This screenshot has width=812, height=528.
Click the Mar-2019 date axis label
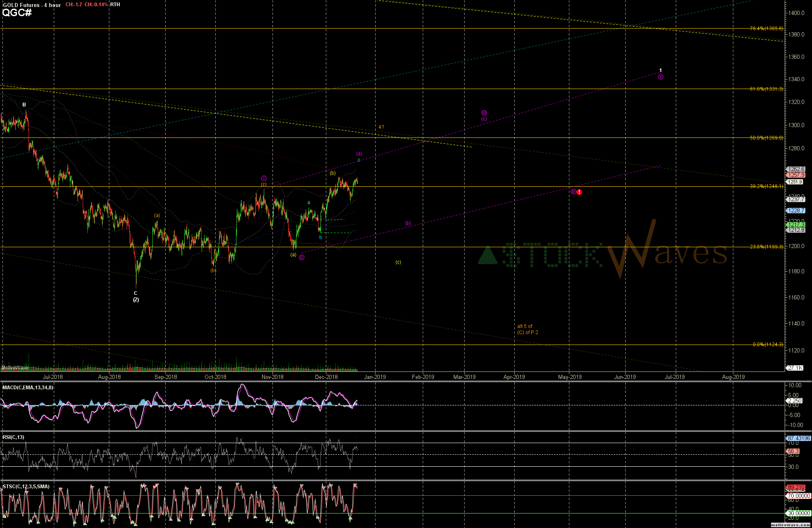pyautogui.click(x=465, y=377)
